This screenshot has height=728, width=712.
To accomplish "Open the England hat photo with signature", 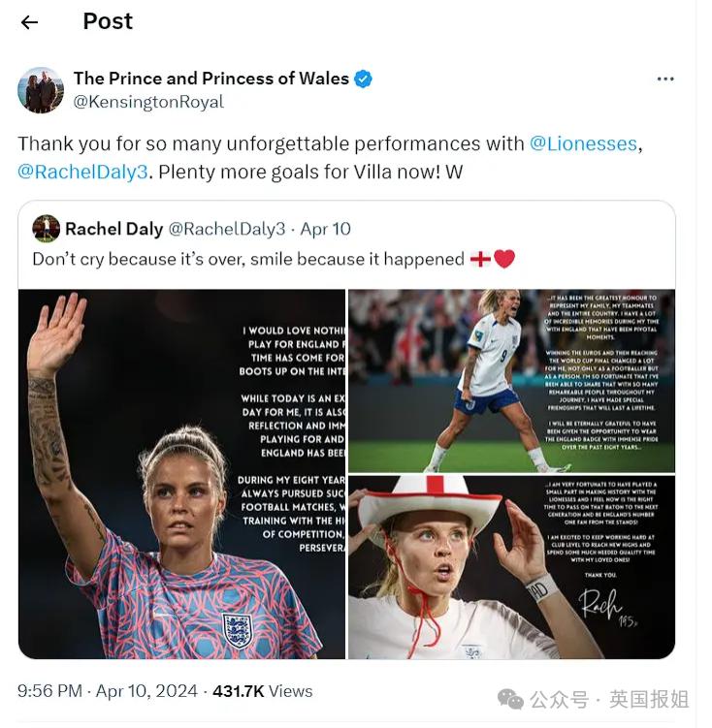I will pyautogui.click(x=512, y=567).
